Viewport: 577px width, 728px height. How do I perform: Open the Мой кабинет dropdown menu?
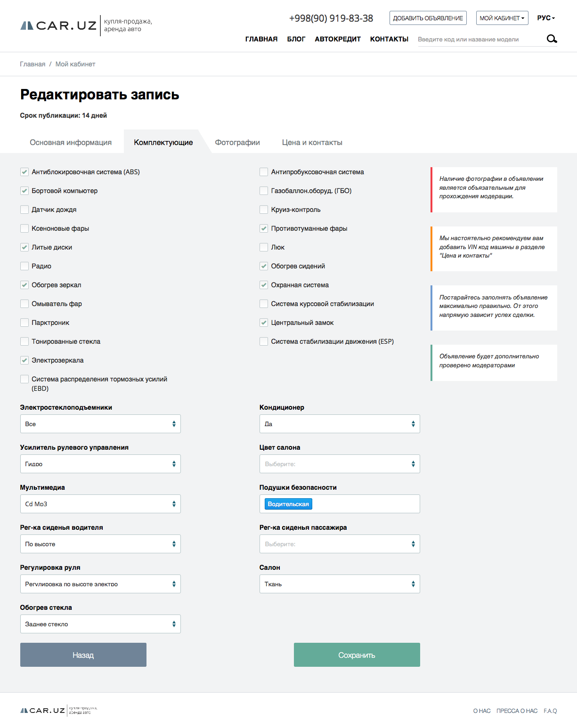(x=502, y=18)
